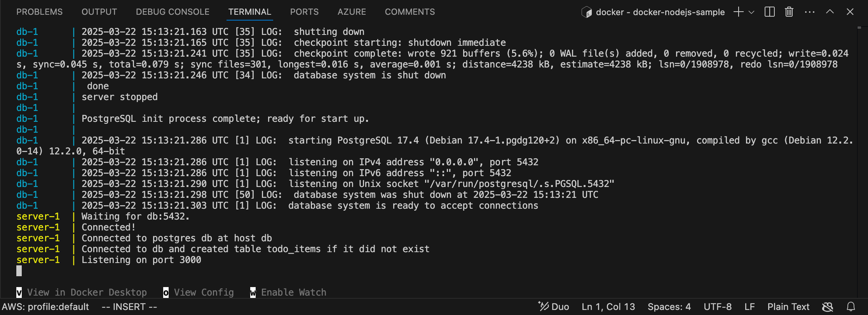This screenshot has width=868, height=315.
Task: Close the panel with X icon
Action: coord(850,12)
